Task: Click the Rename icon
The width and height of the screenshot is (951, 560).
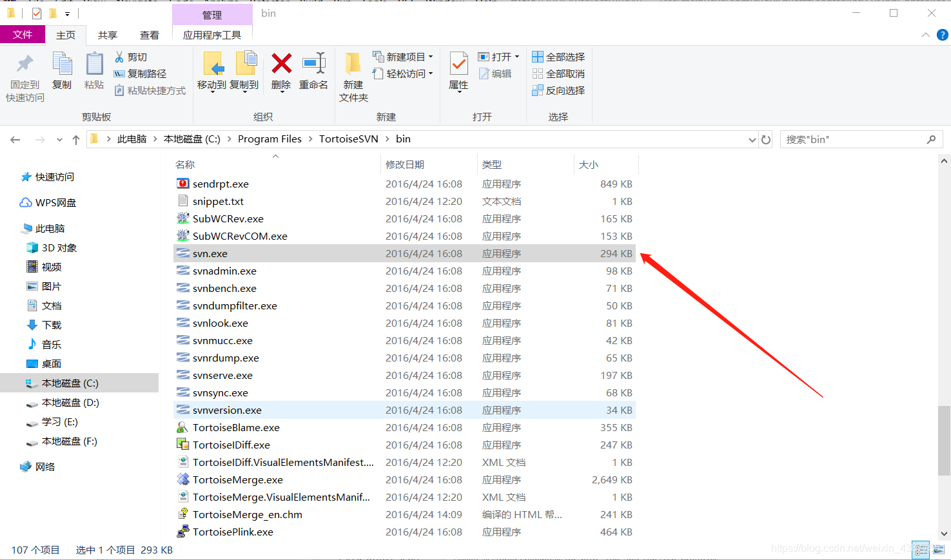Action: pos(314,63)
